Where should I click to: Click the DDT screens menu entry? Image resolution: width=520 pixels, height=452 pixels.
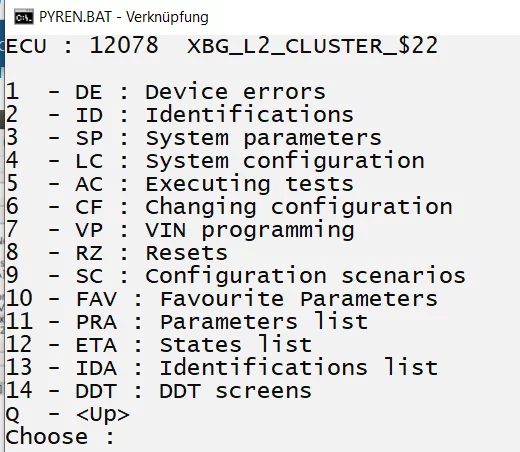159,391
